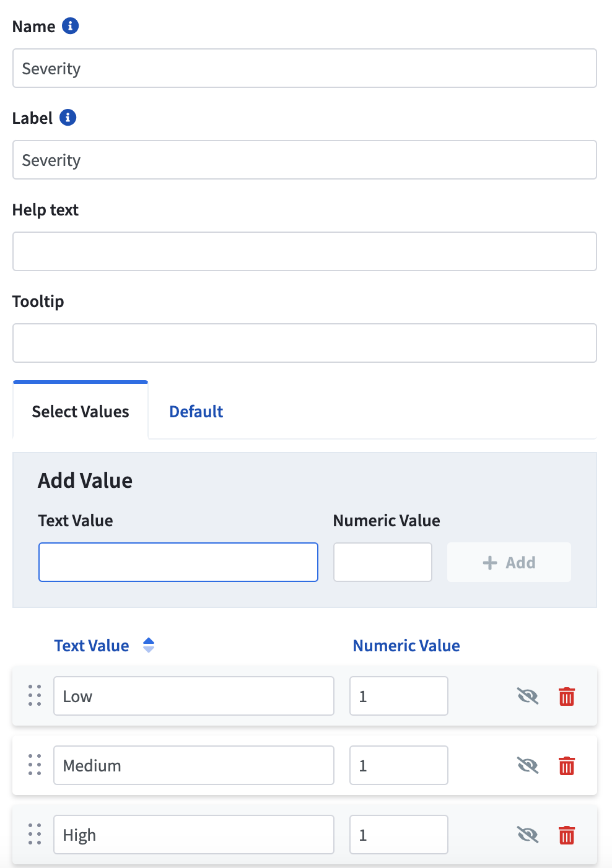This screenshot has height=868, width=612.
Task: Toggle visibility of the Low value
Action: pos(528,697)
